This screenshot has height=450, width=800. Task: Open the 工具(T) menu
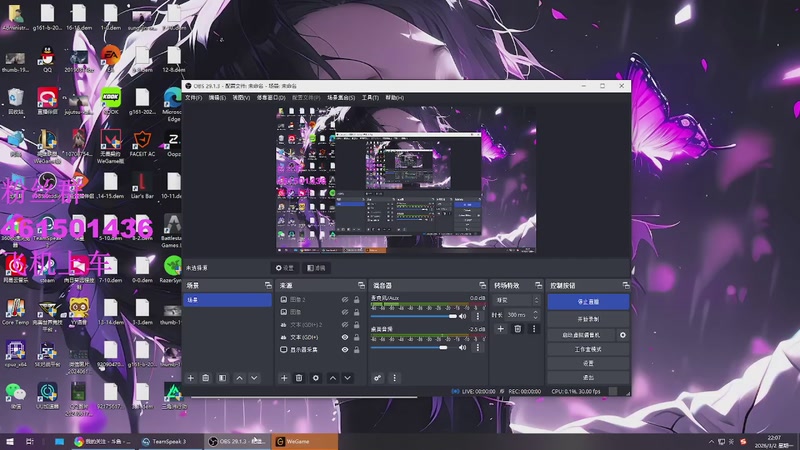pyautogui.click(x=370, y=97)
